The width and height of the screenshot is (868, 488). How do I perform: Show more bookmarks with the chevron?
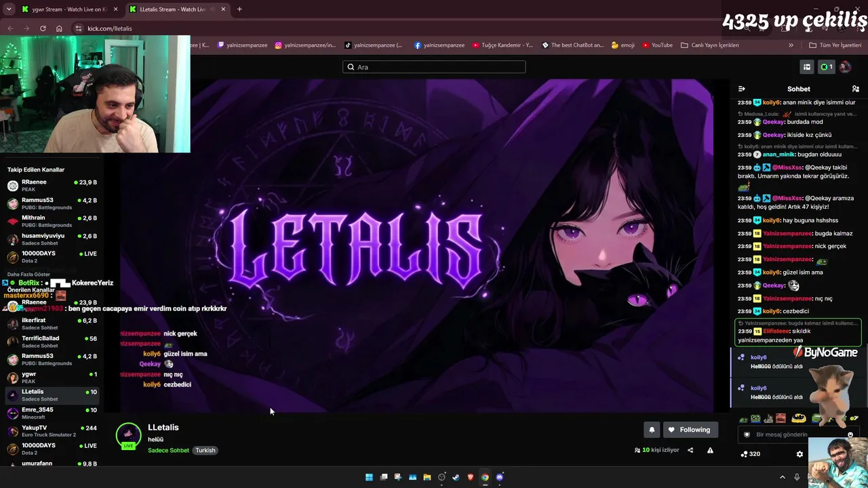tap(791, 45)
